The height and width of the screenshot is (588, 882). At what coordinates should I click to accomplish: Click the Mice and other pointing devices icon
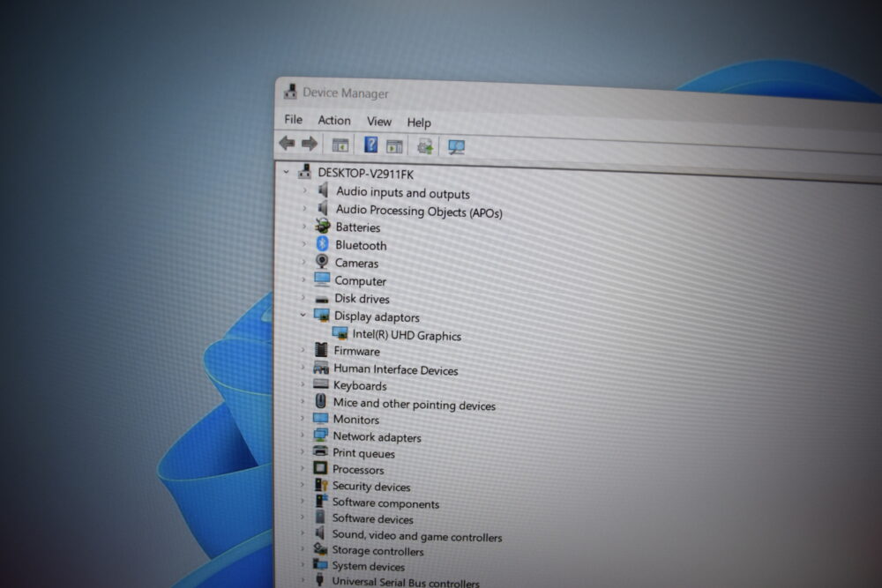[321, 401]
